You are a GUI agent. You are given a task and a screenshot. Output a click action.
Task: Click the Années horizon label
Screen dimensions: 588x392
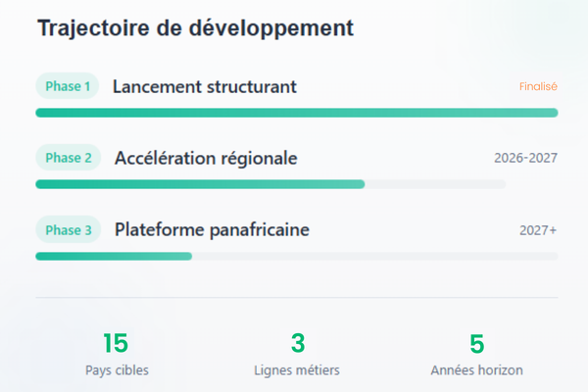[x=476, y=370]
